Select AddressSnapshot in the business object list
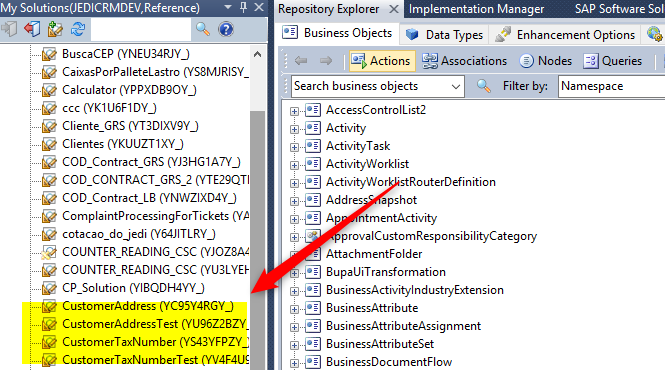The width and height of the screenshot is (665, 370). tap(371, 200)
